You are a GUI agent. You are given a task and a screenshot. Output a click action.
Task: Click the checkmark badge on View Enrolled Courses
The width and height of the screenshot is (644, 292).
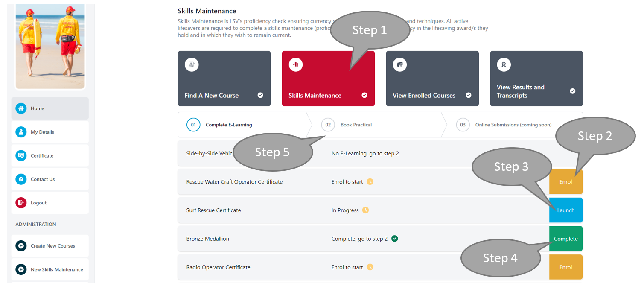coord(469,96)
